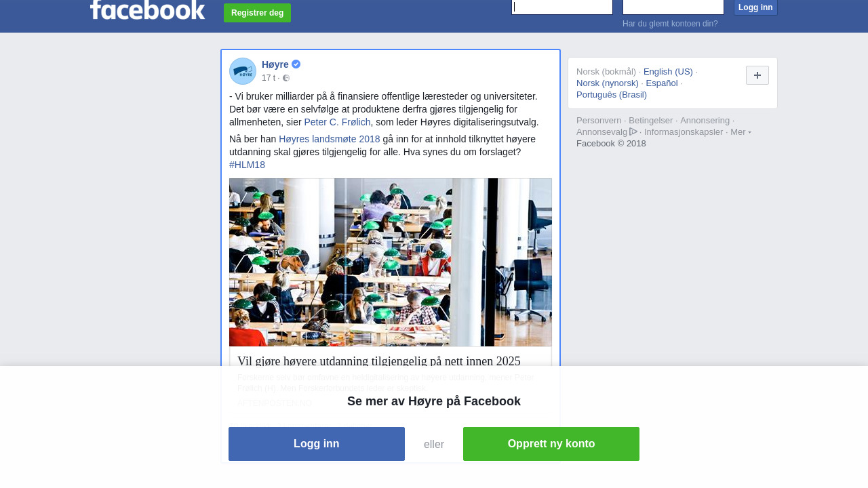This screenshot has width=868, height=488.
Task: Focus the email input field
Action: (562, 7)
